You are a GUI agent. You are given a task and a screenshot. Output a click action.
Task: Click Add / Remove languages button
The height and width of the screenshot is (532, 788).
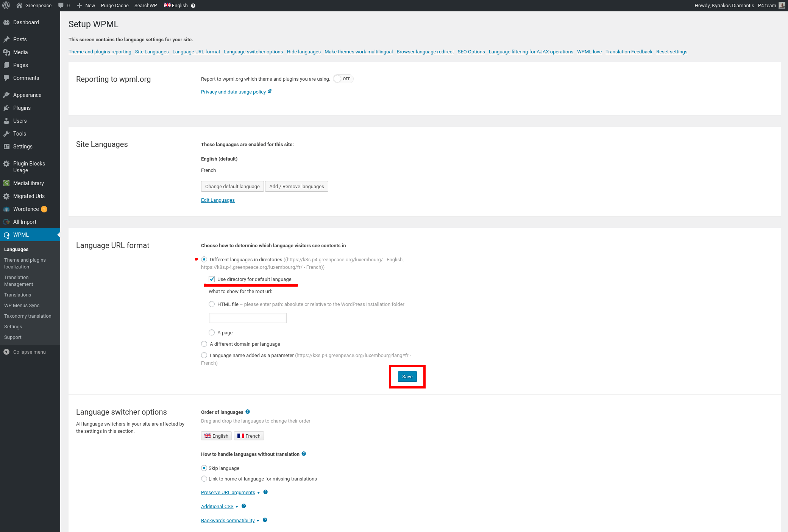296,186
